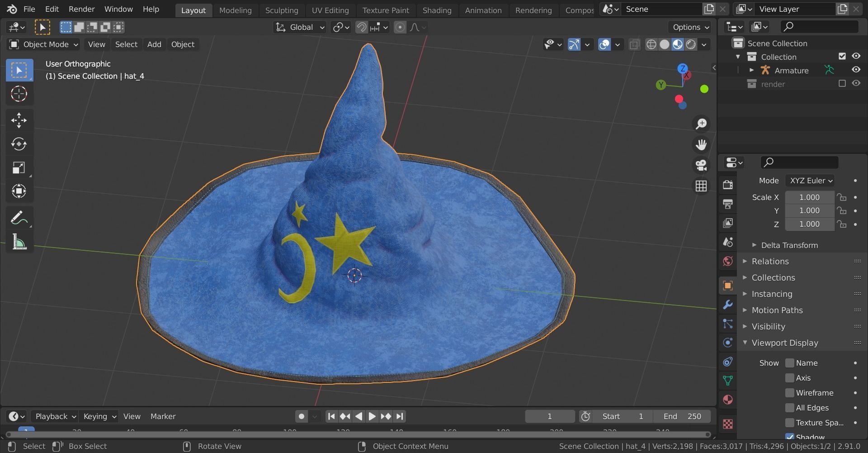
Task: Expand the Armature tree item
Action: pos(751,70)
